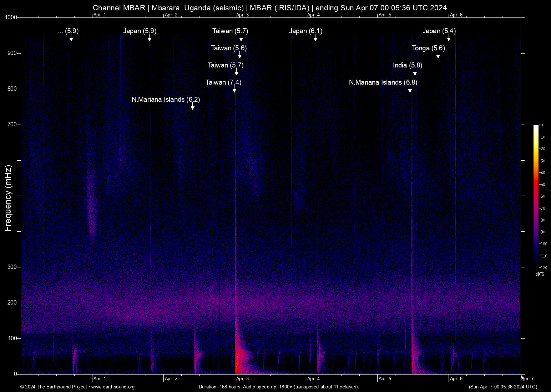The width and height of the screenshot is (551, 392).
Task: Click the arrow below the Taiwan (7.4) label
Action: (x=234, y=90)
